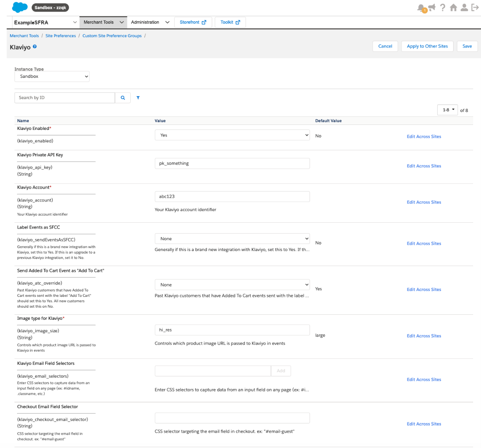
Task: Open the Added To Cart override dropdown
Action: point(232,285)
